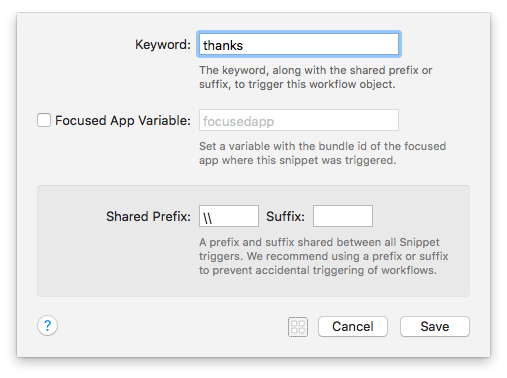The height and width of the screenshot is (378, 507).
Task: Click the bundle id description text
Action: tap(322, 153)
